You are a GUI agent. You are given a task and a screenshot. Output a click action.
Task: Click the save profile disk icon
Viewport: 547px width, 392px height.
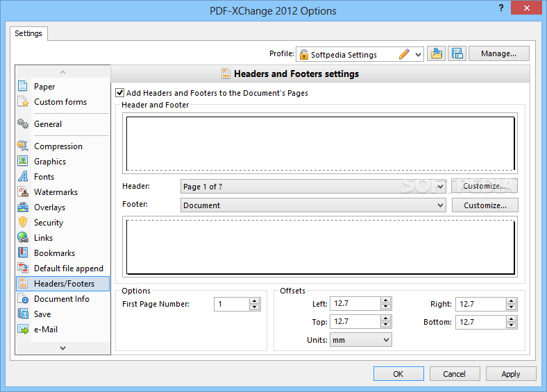click(x=457, y=53)
